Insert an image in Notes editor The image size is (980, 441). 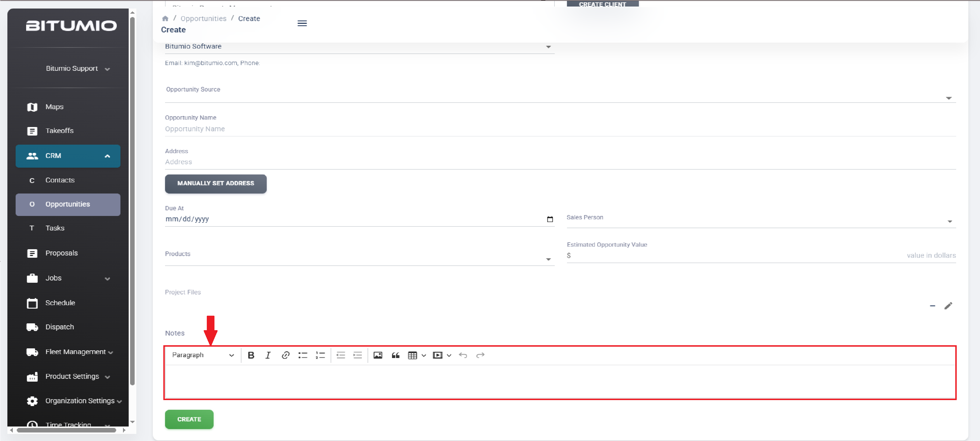pos(378,355)
